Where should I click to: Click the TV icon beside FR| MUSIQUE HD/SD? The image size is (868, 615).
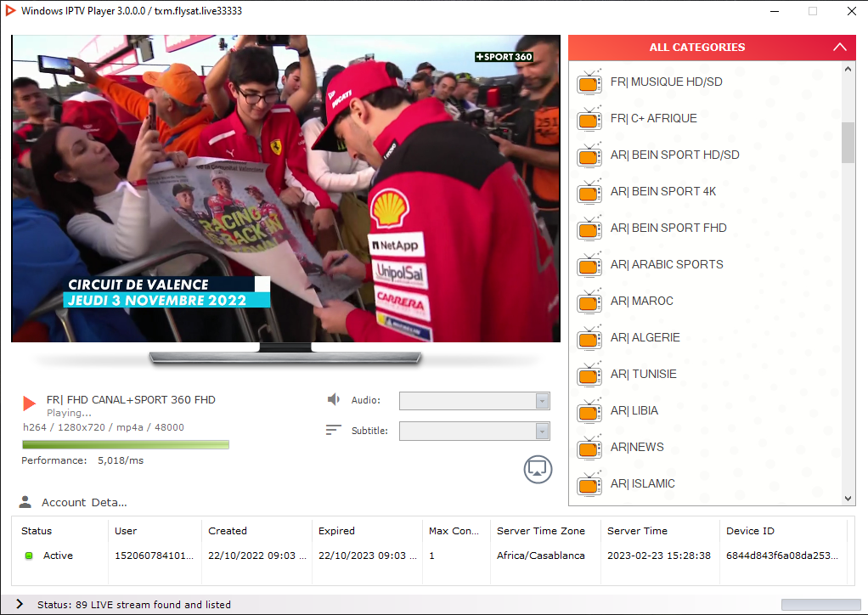click(589, 83)
